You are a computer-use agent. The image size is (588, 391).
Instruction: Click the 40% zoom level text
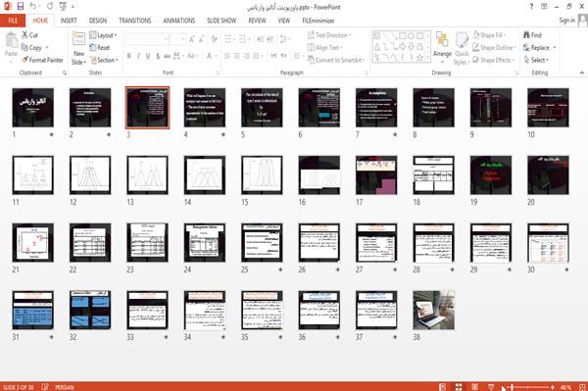pyautogui.click(x=565, y=387)
